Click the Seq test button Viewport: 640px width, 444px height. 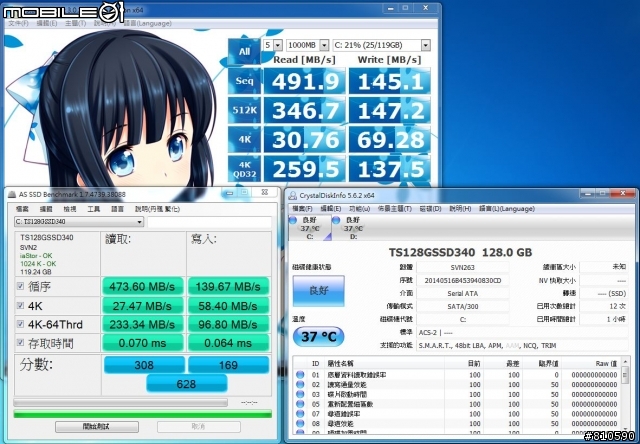click(x=244, y=81)
